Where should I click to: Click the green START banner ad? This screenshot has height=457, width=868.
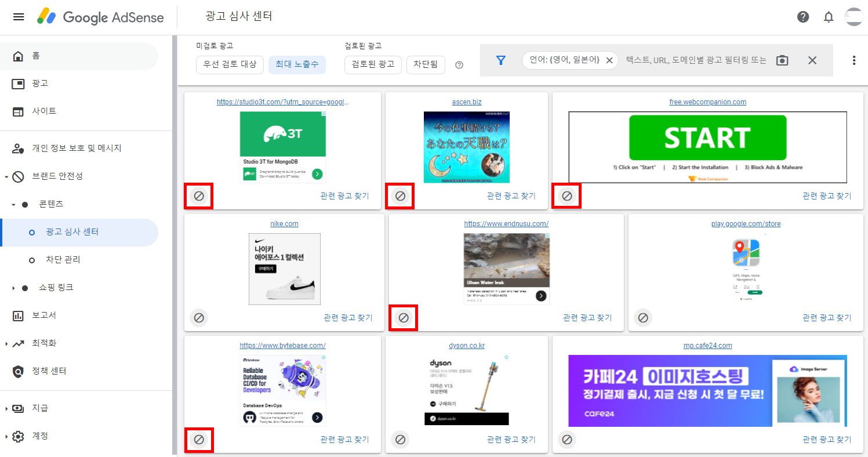(708, 147)
